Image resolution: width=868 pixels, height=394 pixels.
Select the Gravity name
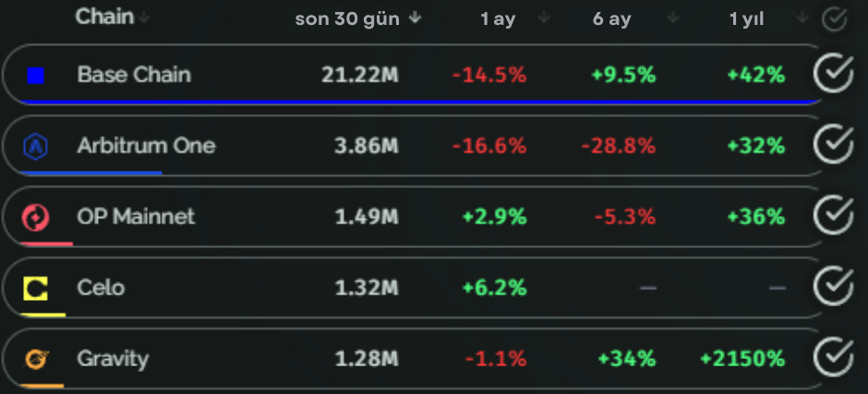point(113,360)
